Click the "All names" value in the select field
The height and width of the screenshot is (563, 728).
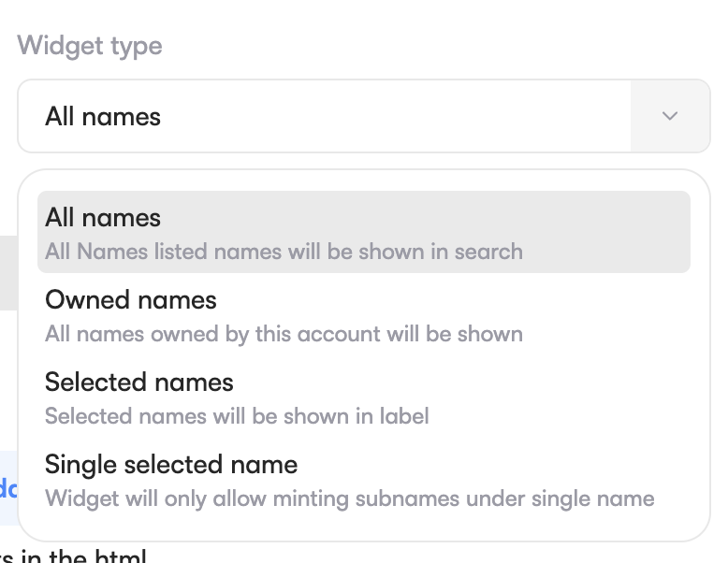point(103,117)
